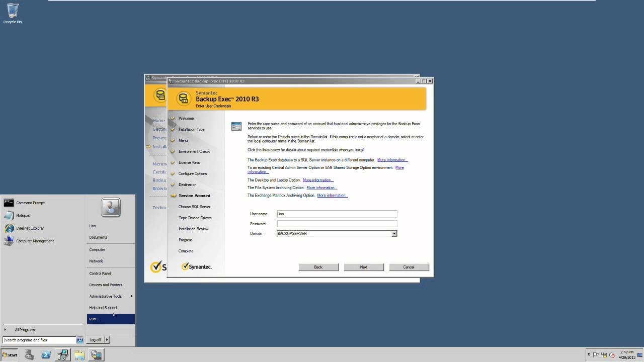The height and width of the screenshot is (362, 644).
Task: Click the search magnifier icon in Start menu
Action: pos(79,340)
